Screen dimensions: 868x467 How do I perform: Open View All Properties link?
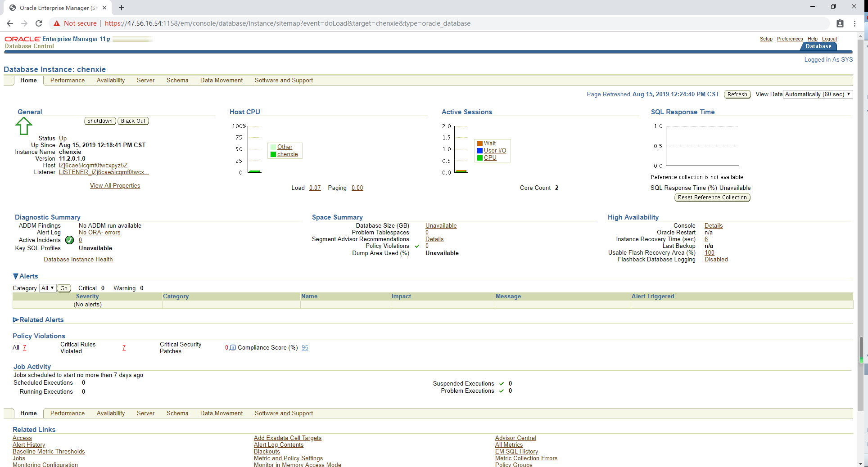115,186
